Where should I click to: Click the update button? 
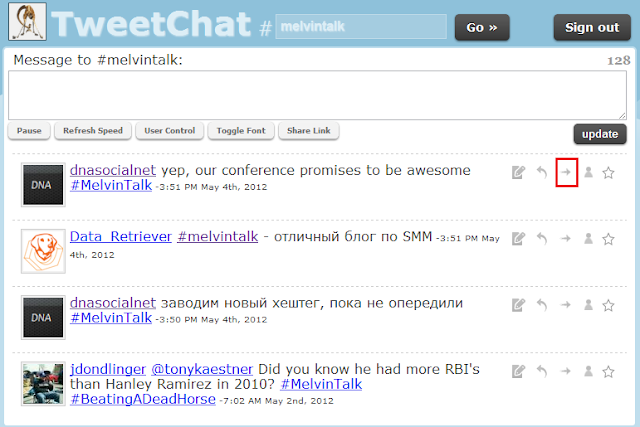coord(600,134)
